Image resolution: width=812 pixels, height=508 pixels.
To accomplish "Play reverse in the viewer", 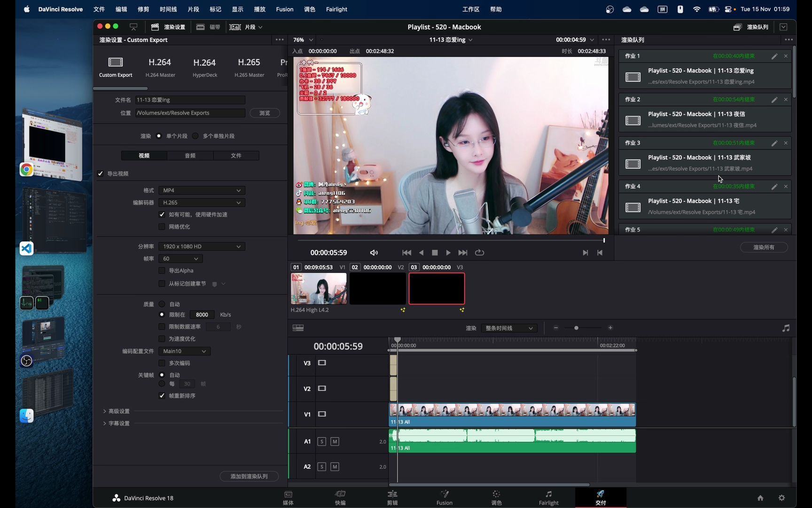I will click(x=421, y=253).
